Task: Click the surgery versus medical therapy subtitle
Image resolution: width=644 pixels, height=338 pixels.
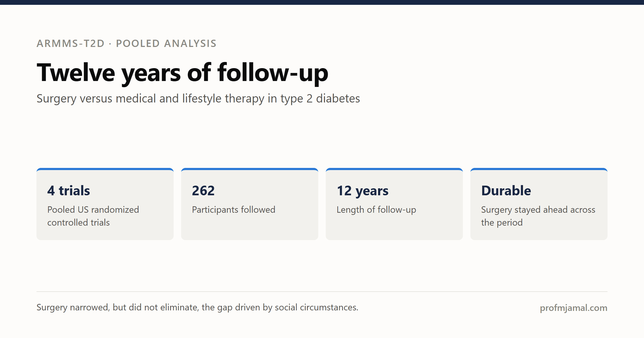Action: pos(198,98)
